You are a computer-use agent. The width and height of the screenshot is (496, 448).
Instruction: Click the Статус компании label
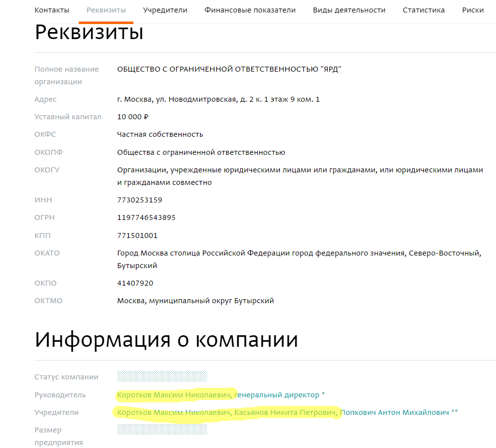pos(66,377)
